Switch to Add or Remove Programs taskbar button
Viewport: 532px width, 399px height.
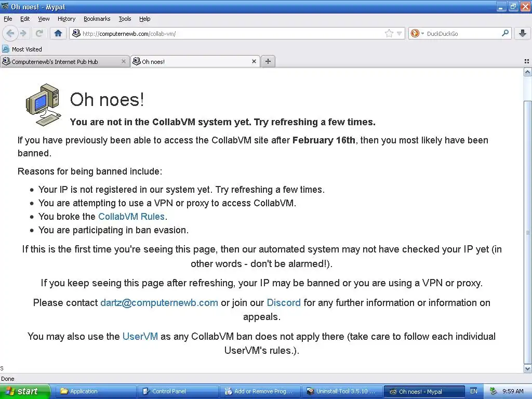260,391
